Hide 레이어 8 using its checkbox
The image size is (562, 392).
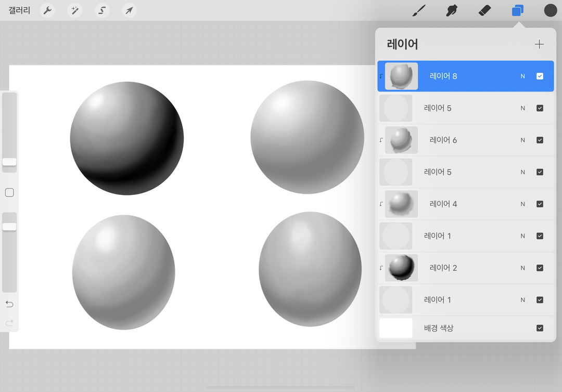pos(540,76)
